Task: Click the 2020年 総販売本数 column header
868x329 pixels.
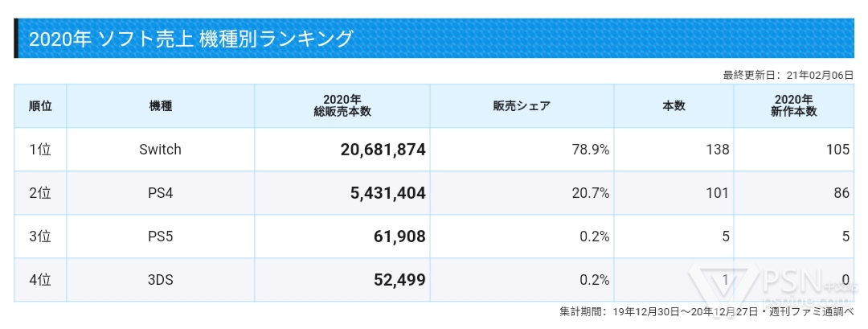Action: coord(342,106)
